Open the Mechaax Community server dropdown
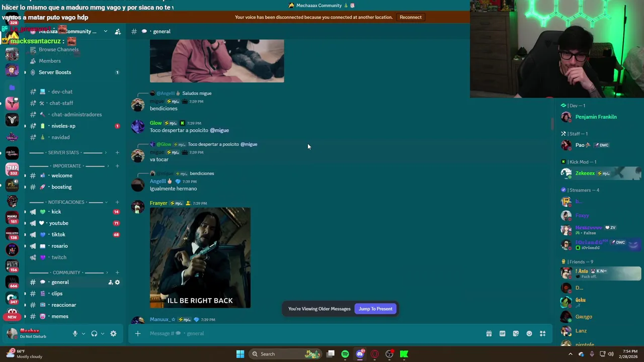The width and height of the screenshot is (644, 362). (x=105, y=31)
